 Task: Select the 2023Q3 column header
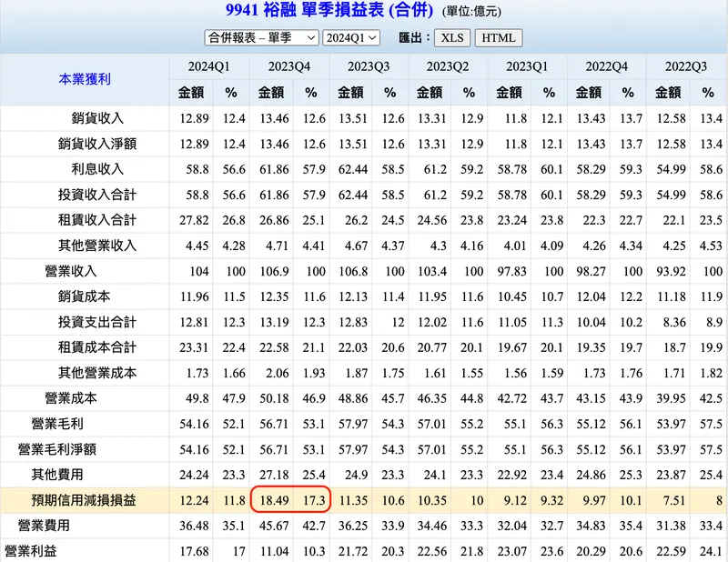369,66
